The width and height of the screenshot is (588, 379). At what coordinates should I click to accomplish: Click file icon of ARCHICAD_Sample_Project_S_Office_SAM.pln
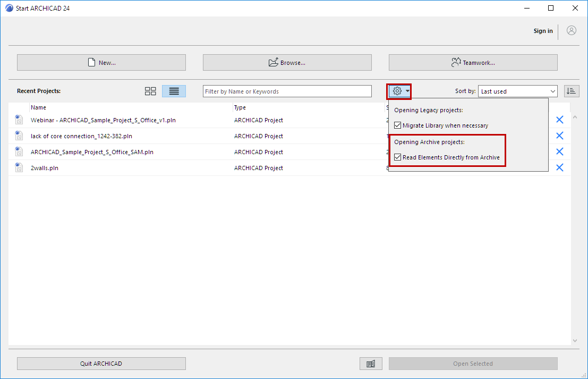coord(19,151)
